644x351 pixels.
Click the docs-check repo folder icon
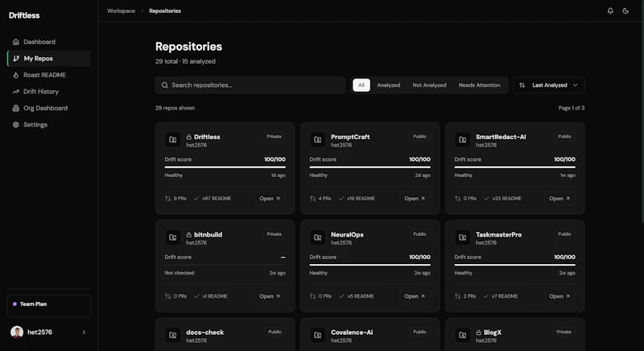point(173,335)
